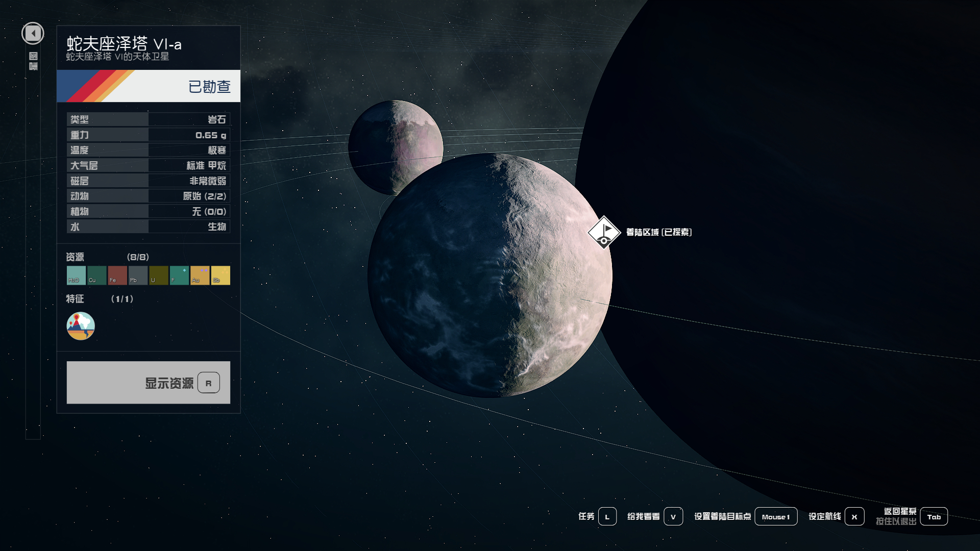Click the resource count (8/8)
This screenshot has width=980, height=551.
coord(138,257)
